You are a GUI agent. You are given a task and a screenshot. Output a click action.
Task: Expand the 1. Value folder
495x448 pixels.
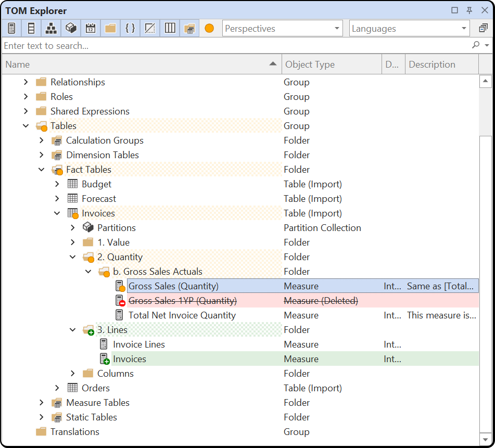72,242
